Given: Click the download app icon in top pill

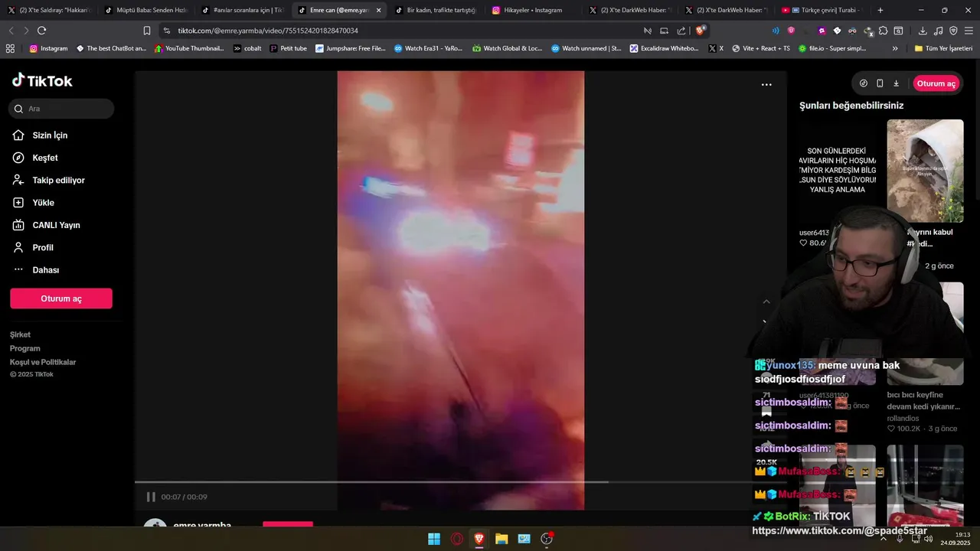Looking at the screenshot, I should (896, 83).
